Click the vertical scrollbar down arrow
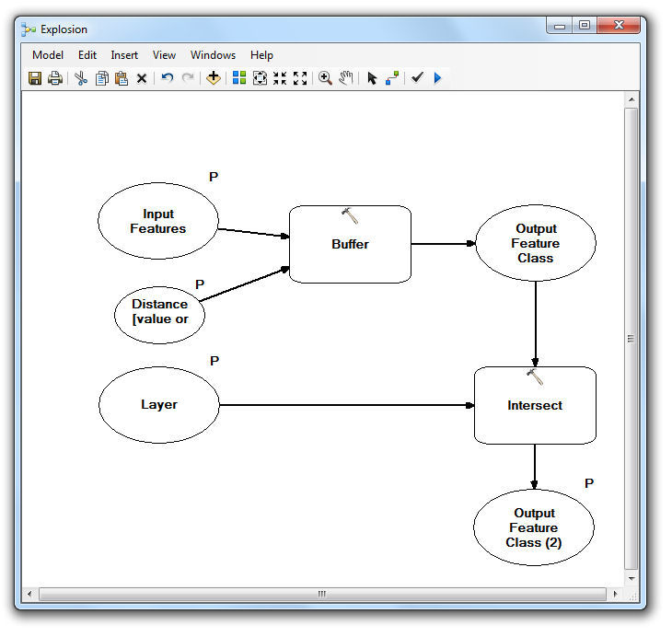 (631, 579)
